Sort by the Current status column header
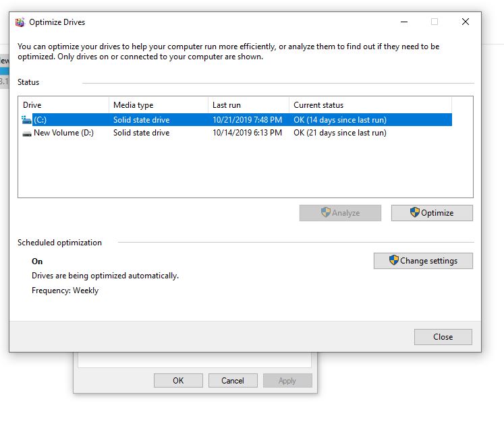This screenshot has height=428, width=504. (x=370, y=105)
